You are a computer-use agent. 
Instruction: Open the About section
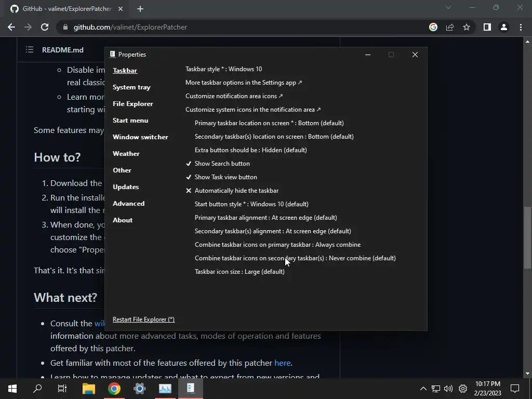[123, 220]
